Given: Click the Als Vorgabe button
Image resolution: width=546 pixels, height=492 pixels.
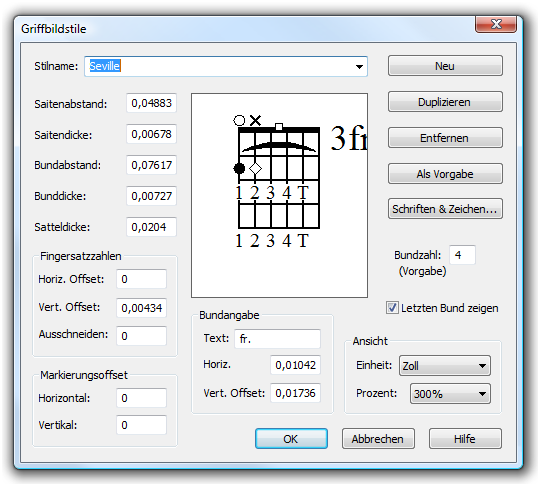Looking at the screenshot, I should 445,173.
